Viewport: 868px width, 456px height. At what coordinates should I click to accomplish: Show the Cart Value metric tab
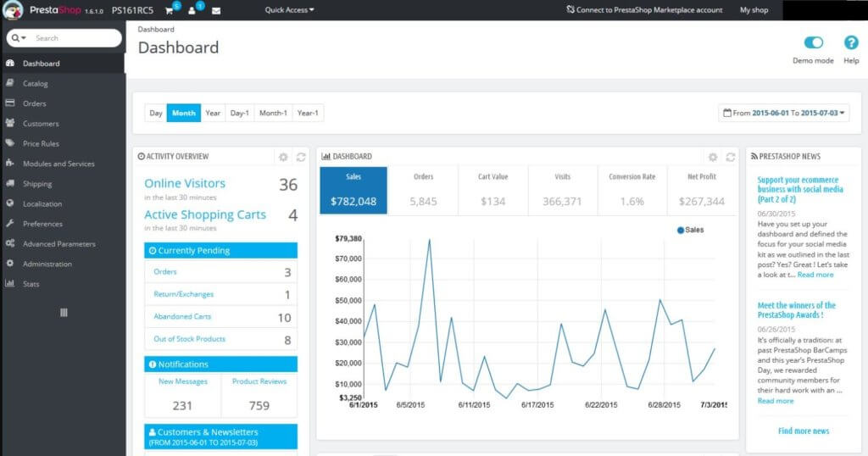[493, 191]
